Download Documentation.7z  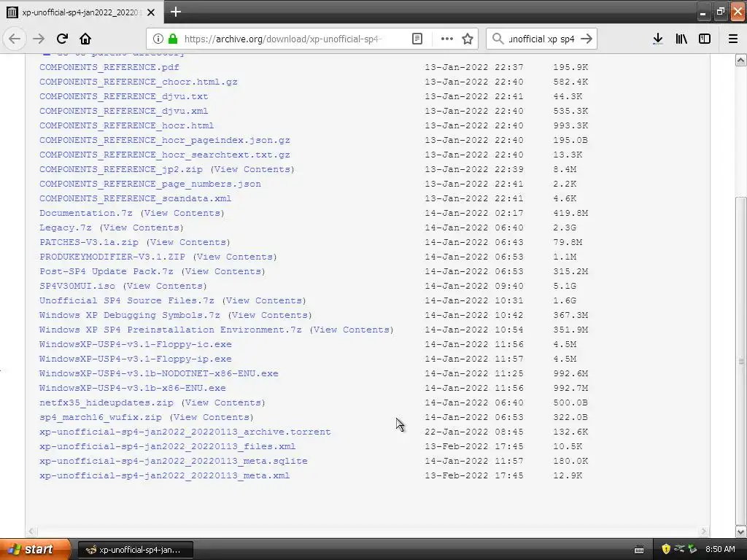[x=86, y=213]
